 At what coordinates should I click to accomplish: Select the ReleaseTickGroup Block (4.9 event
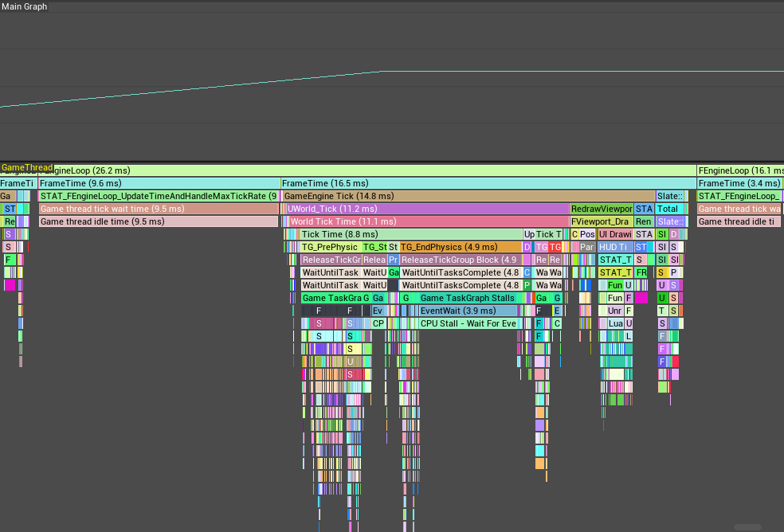tap(461, 260)
